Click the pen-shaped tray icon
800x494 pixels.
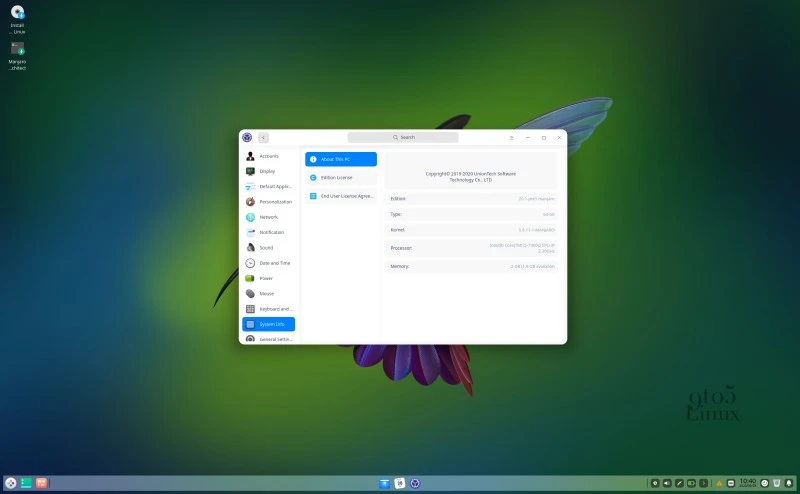point(679,483)
